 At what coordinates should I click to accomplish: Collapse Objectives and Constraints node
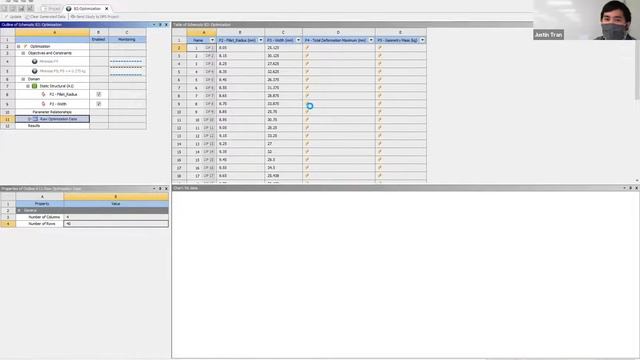tap(23, 53)
